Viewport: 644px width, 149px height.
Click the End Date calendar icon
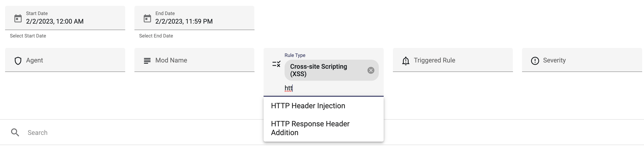[x=147, y=18]
